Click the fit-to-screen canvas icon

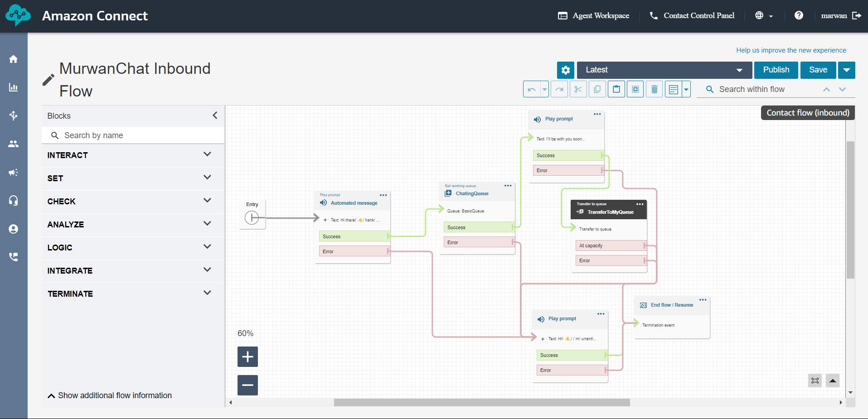point(815,380)
